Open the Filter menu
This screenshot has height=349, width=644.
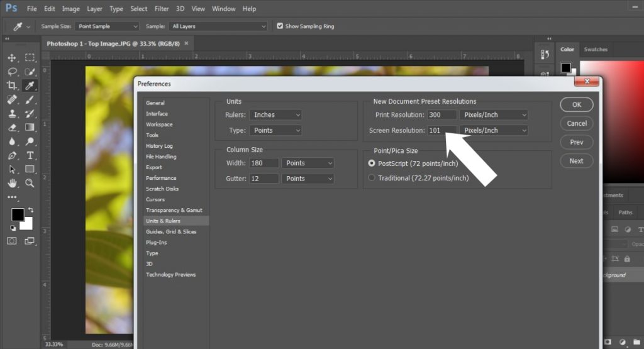pos(162,9)
